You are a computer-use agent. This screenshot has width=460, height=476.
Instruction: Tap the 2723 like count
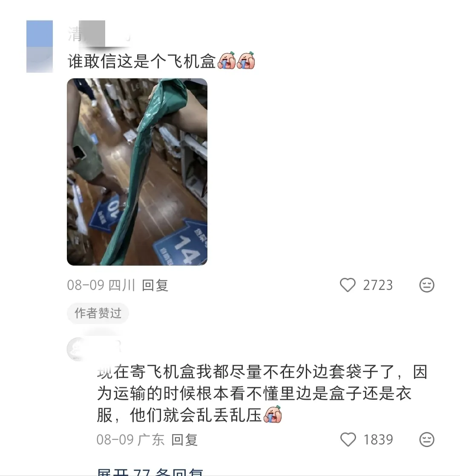[378, 285]
